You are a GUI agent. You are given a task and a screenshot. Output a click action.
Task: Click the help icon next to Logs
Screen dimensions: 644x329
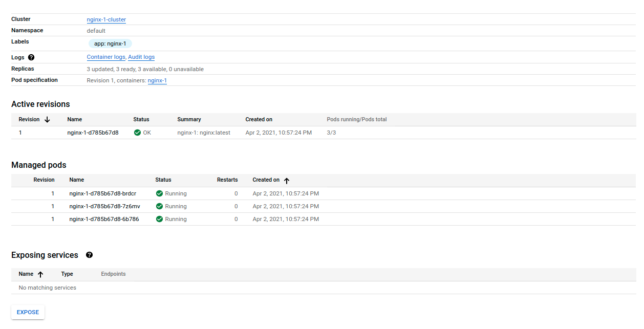tap(31, 57)
